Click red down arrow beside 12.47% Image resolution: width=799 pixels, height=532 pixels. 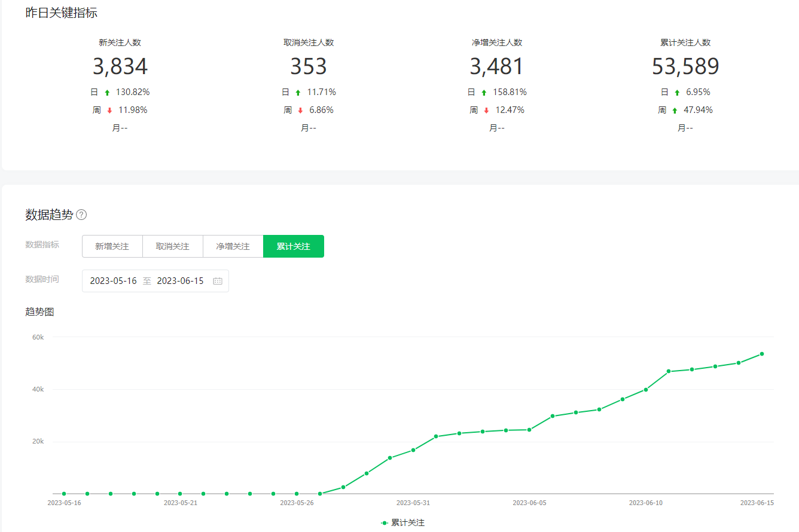click(x=486, y=111)
